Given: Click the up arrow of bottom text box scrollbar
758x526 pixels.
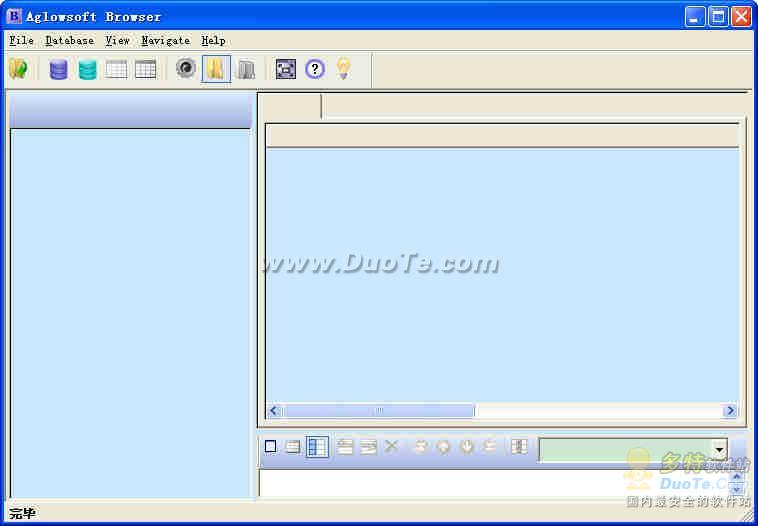Looking at the screenshot, I should 737,477.
